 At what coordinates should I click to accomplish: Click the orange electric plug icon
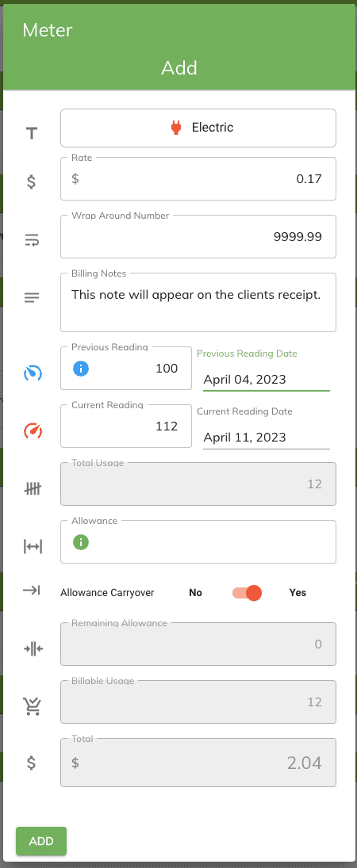(176, 128)
